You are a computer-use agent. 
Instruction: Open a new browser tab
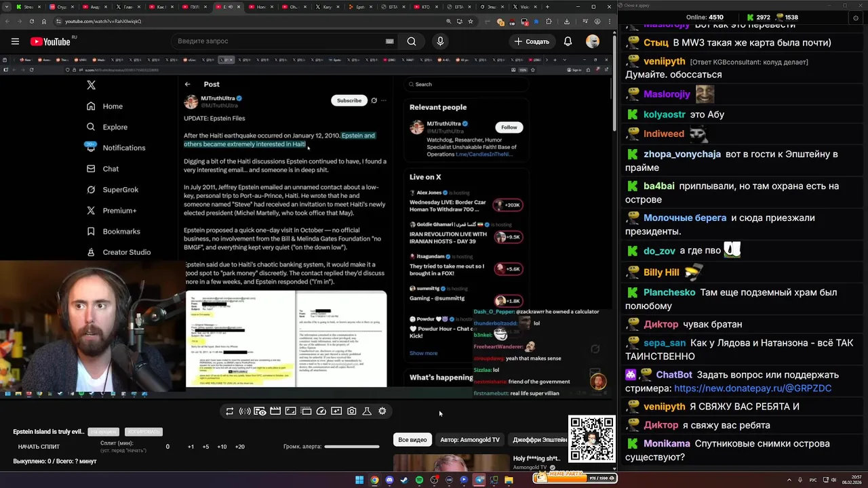547,7
